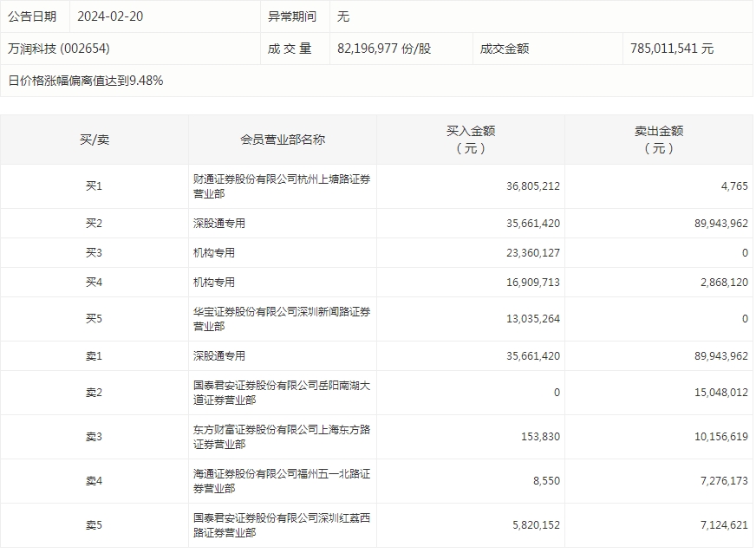This screenshot has width=756, height=553.
Task: Click 机构专用 in the 买3 row
Action: 213,252
